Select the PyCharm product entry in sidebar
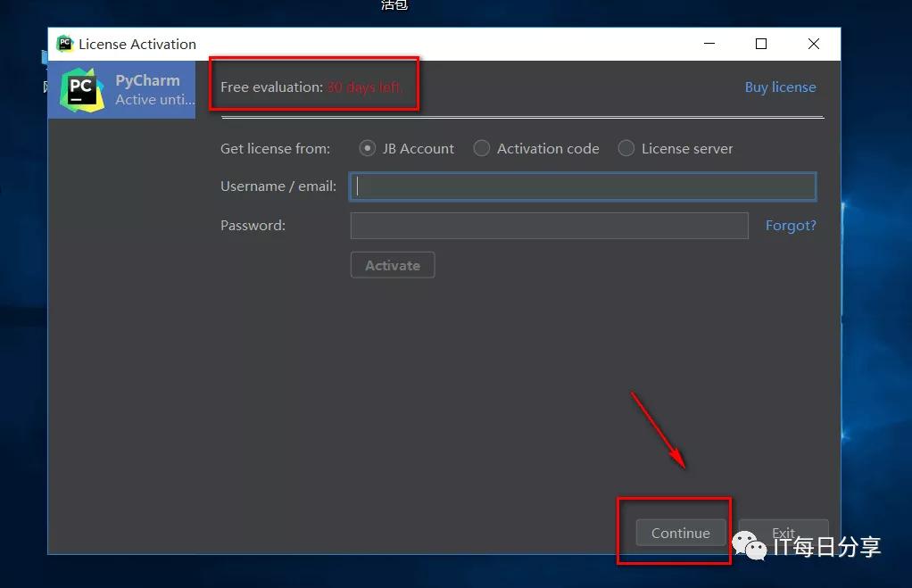The height and width of the screenshot is (588, 912). 121,90
